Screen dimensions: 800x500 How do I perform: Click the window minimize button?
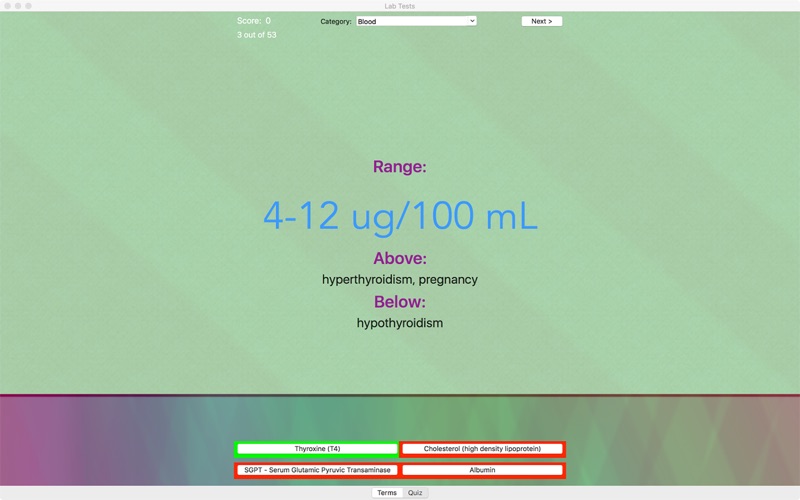pos(18,6)
